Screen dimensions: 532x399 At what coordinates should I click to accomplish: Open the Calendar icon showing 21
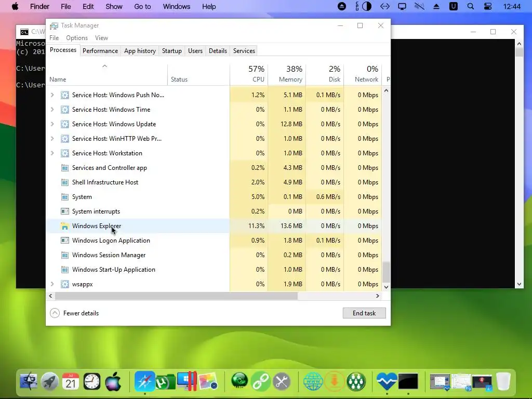click(x=71, y=381)
